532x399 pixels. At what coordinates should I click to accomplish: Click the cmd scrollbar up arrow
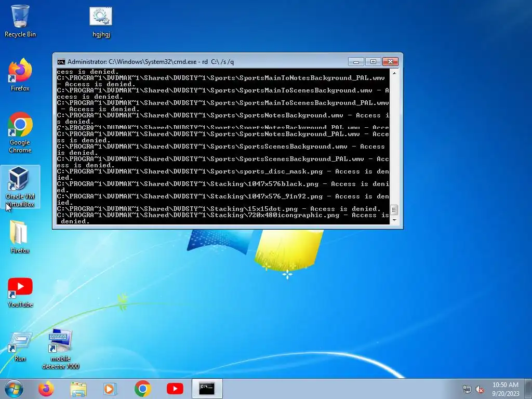[x=394, y=73]
